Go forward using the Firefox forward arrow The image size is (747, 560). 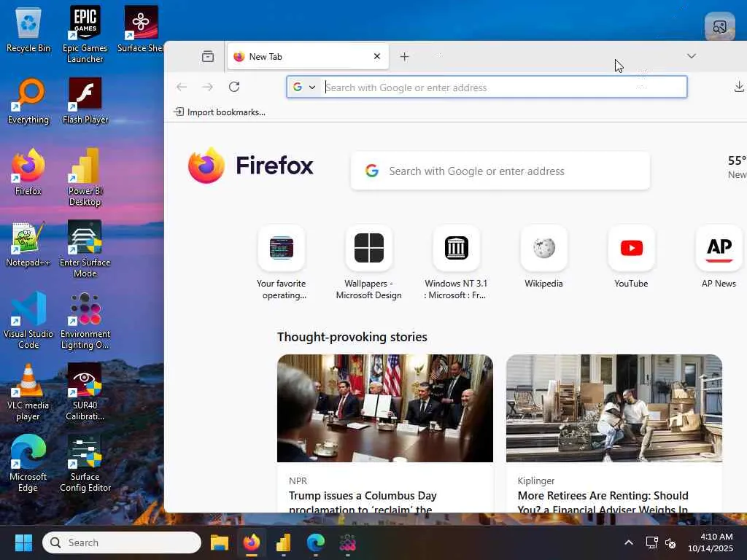click(208, 87)
